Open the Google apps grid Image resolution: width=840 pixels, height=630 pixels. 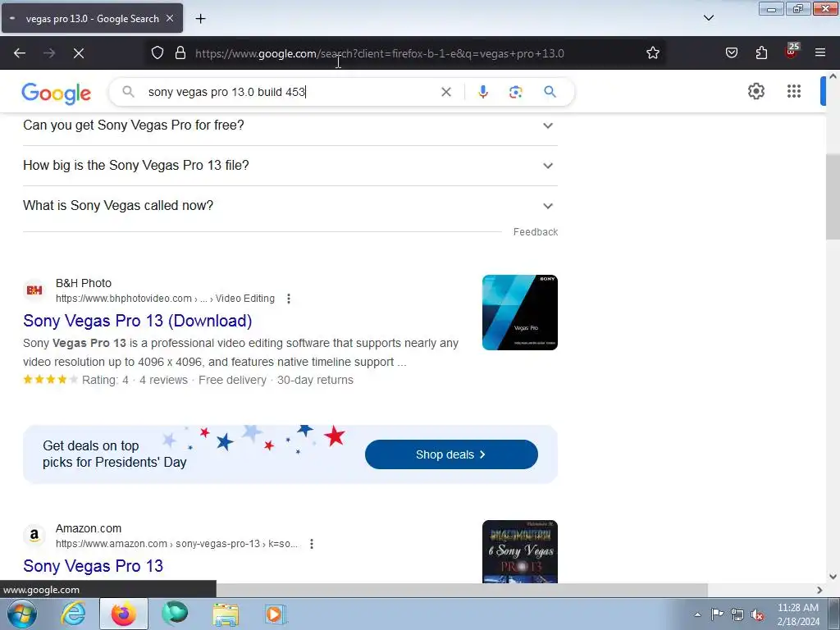coord(794,92)
